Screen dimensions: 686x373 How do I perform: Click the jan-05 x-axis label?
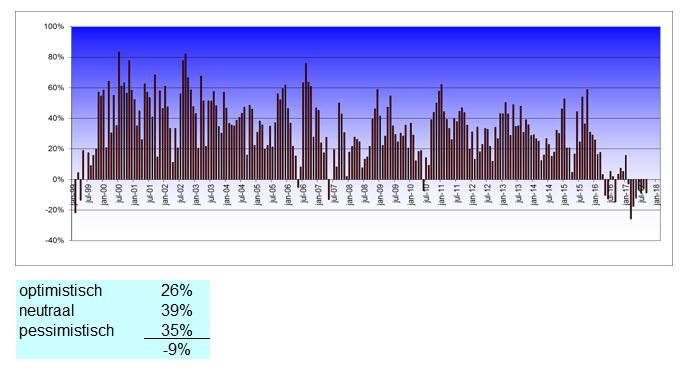pyautogui.click(x=257, y=195)
